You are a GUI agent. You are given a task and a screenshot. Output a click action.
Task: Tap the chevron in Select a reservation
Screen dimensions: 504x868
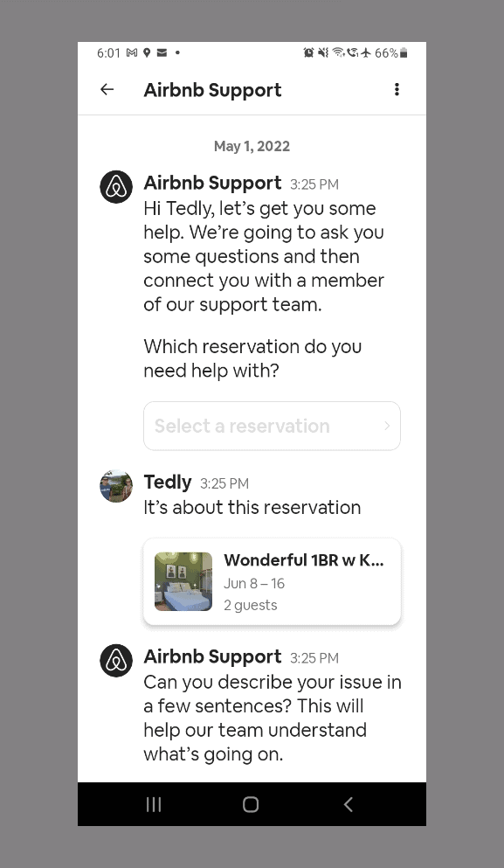pos(387,426)
